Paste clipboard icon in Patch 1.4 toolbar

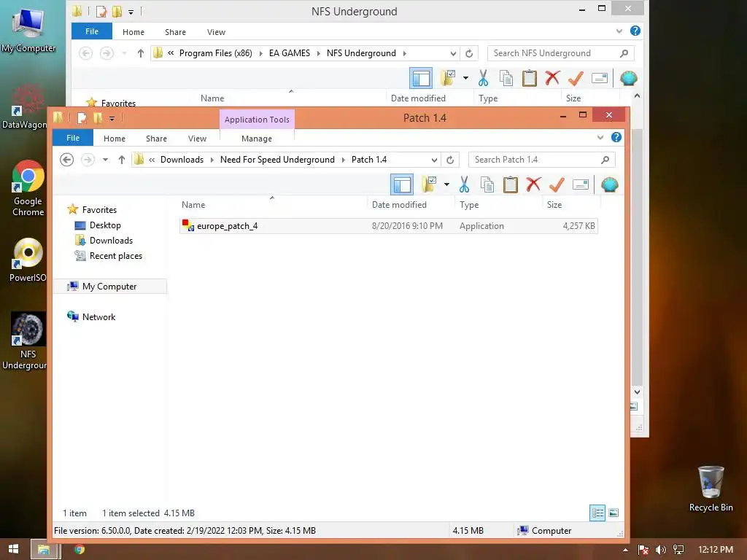(510, 184)
